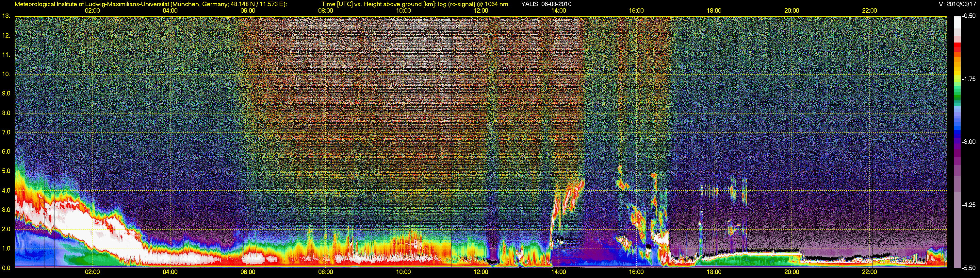Click the '3.0' height axis label

[6, 210]
